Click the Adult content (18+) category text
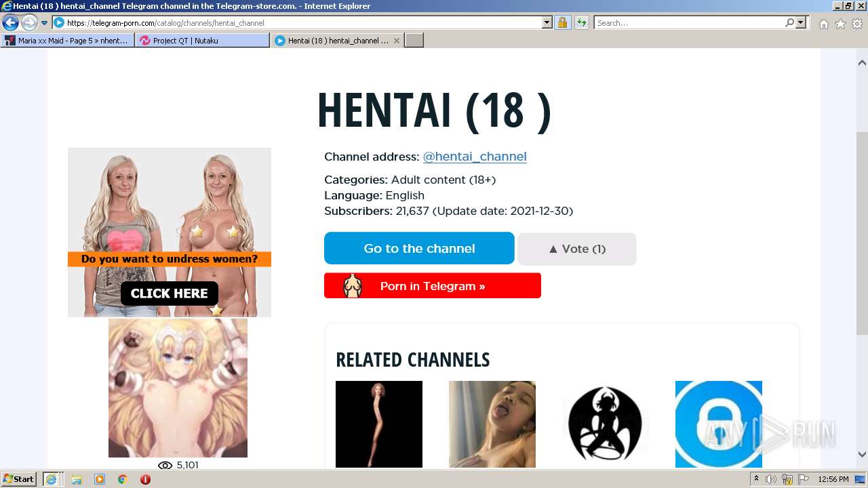This screenshot has height=488, width=868. click(x=443, y=180)
